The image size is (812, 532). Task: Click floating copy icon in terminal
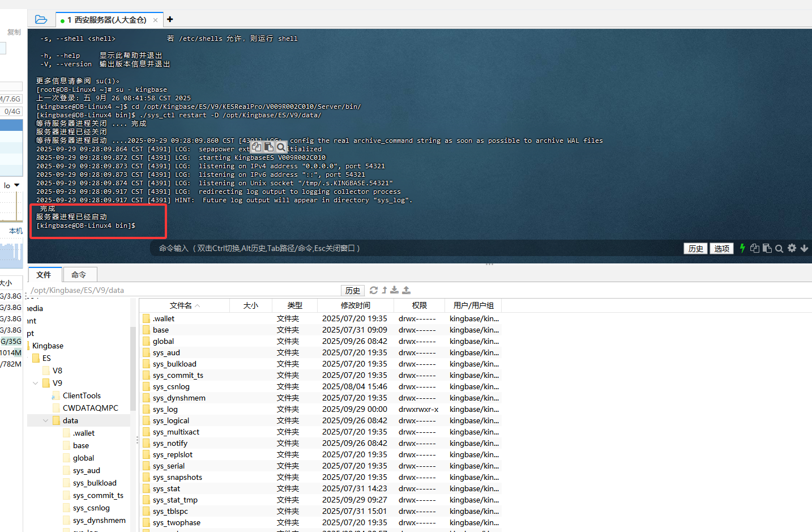click(257, 147)
